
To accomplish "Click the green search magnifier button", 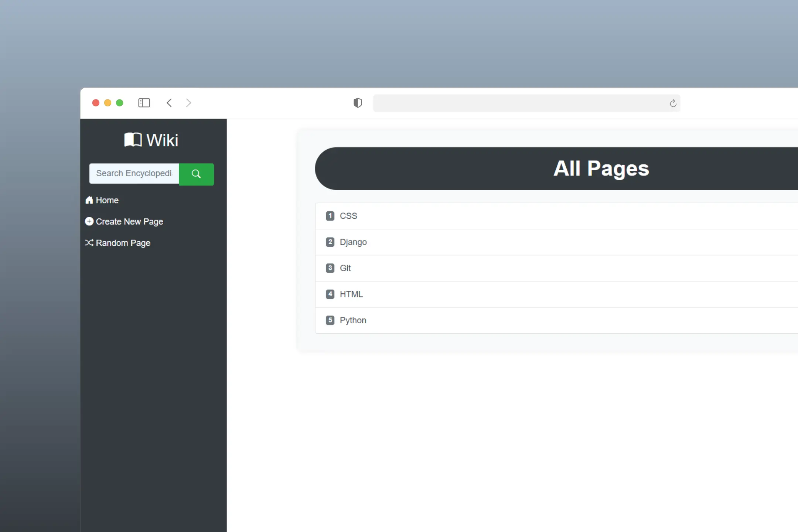I will [x=196, y=174].
